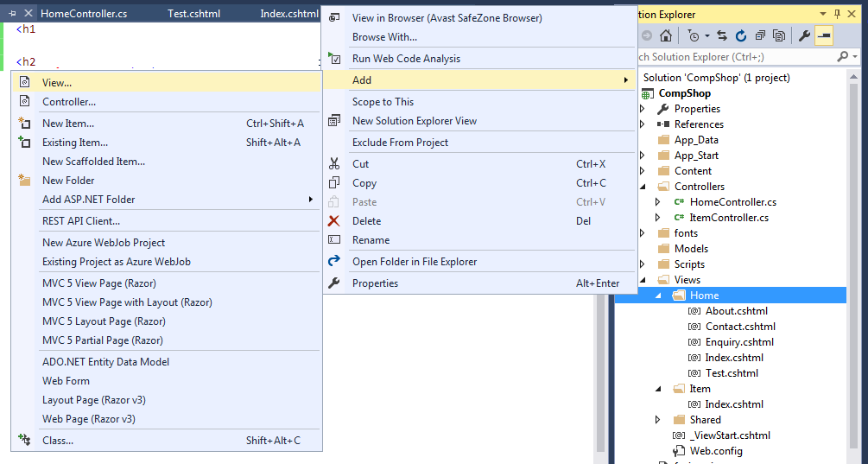Open Solution Explorer window position dropdown

pyautogui.click(x=823, y=14)
